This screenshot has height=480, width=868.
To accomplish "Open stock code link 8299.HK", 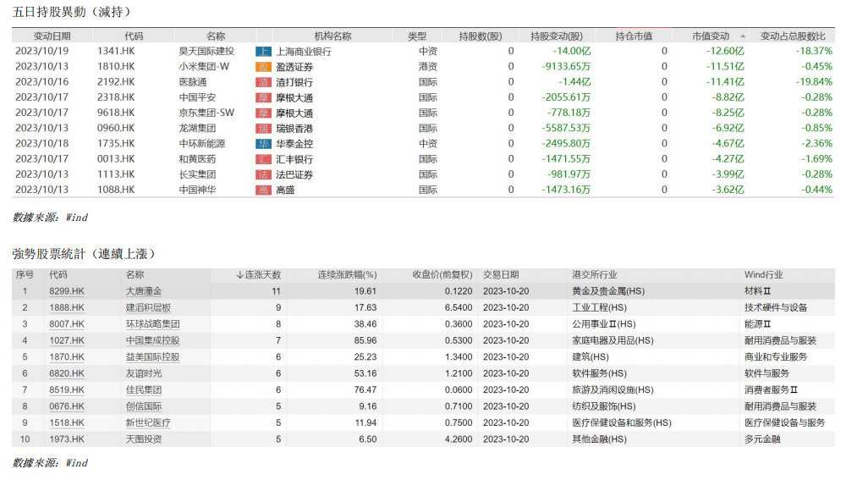I will (x=67, y=291).
